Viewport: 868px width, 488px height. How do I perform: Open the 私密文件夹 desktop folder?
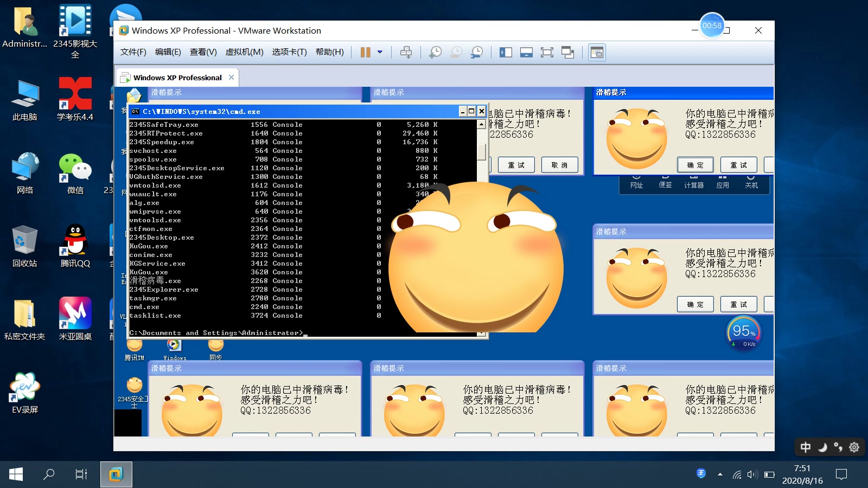(25, 320)
